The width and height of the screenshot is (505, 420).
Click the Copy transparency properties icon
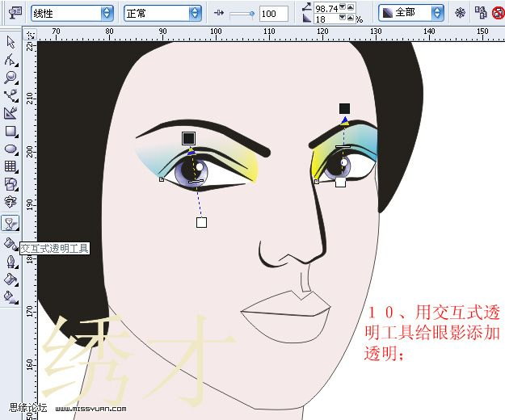click(481, 13)
